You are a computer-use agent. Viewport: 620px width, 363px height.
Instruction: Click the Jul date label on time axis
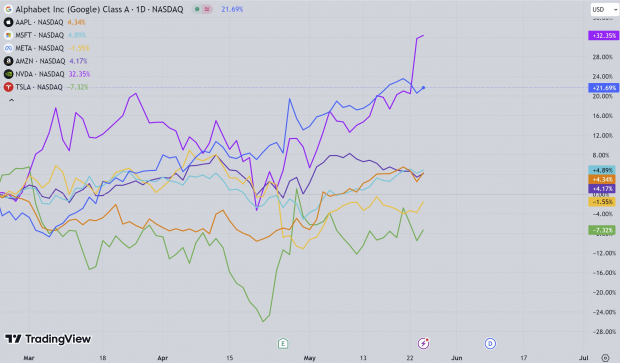[x=584, y=358]
